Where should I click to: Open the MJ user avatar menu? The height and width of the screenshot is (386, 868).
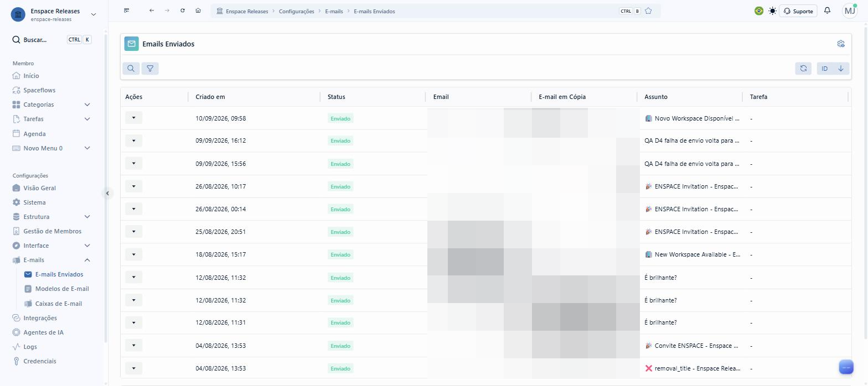(x=850, y=11)
